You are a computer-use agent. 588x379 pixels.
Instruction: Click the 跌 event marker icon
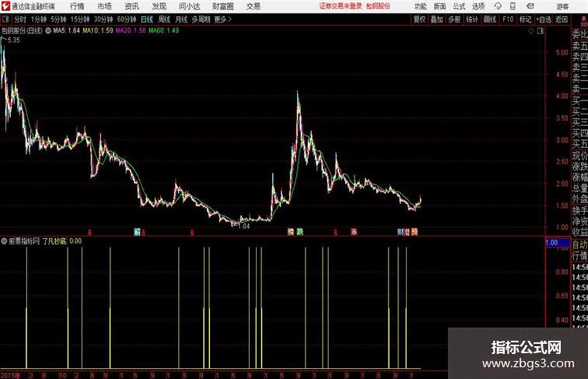[x=300, y=232]
